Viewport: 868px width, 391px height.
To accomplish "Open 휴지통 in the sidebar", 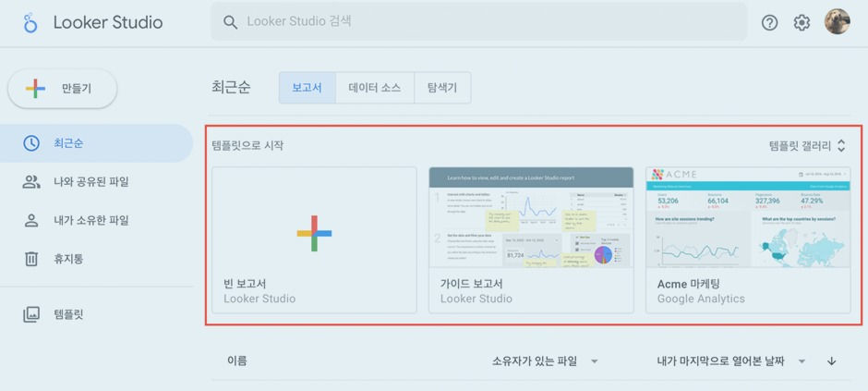I will (x=96, y=259).
